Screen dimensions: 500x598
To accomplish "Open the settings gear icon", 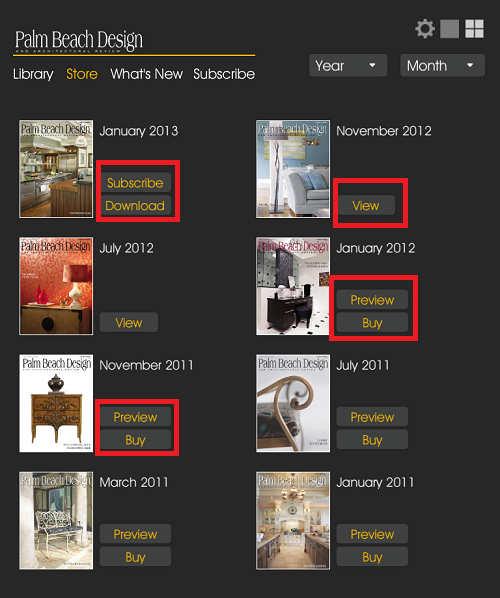I will pos(424,29).
